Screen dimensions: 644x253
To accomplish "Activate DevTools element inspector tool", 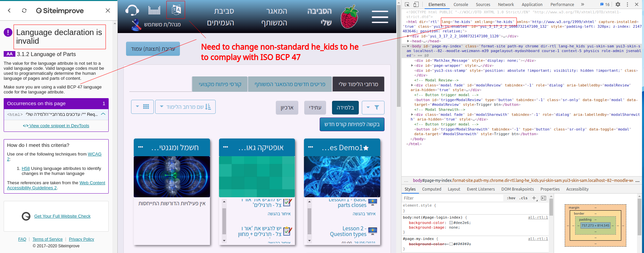I will tap(407, 4).
